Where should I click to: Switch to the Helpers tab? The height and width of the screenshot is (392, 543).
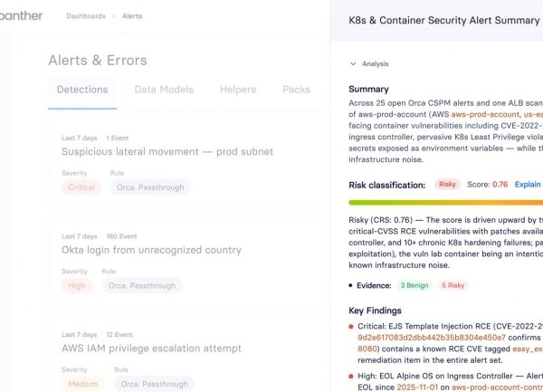(238, 90)
